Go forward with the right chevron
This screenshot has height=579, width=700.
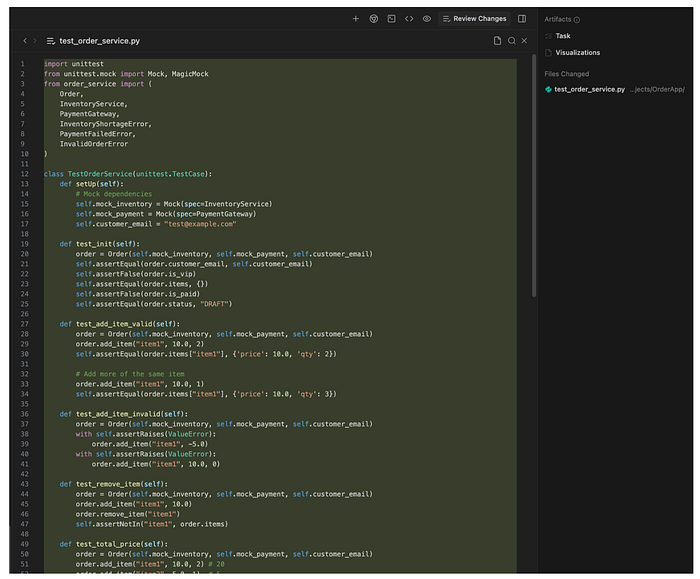click(x=35, y=41)
